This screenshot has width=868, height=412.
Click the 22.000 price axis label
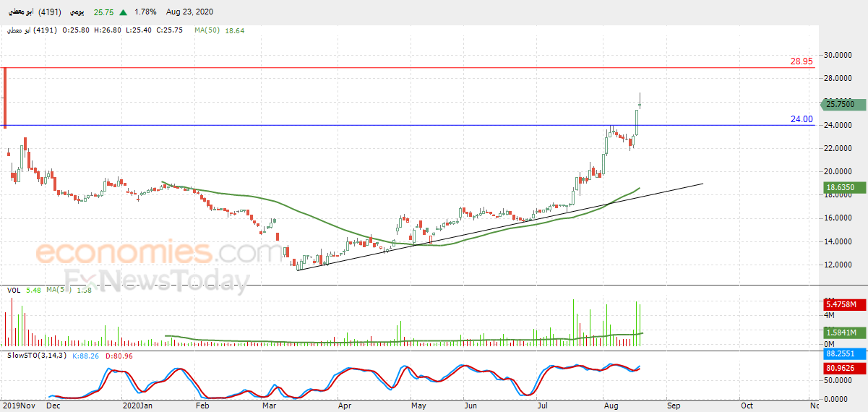838,148
